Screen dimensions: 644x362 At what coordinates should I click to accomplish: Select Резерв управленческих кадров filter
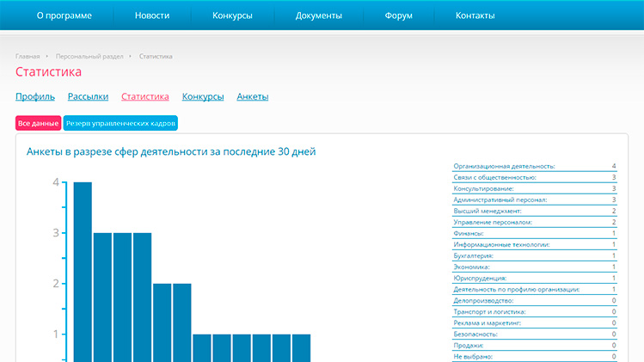click(x=120, y=123)
